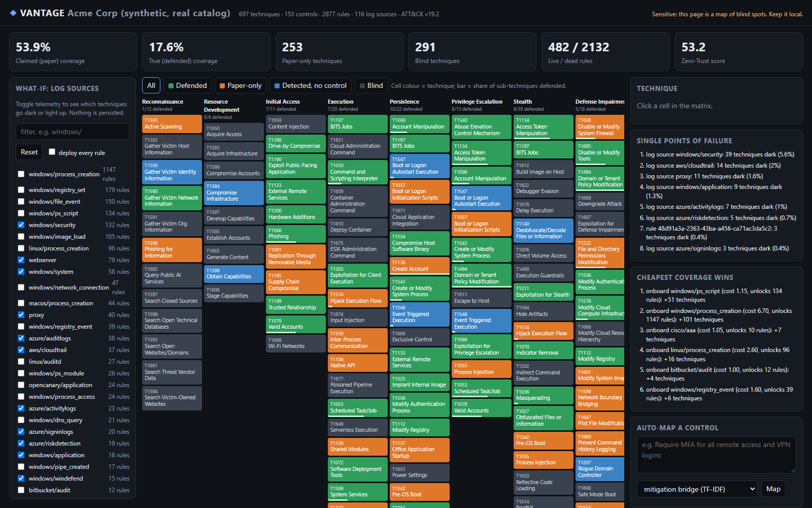
Task: Click T1140 Deobfuscate/Decode Files cell
Action: pyautogui.click(x=544, y=230)
